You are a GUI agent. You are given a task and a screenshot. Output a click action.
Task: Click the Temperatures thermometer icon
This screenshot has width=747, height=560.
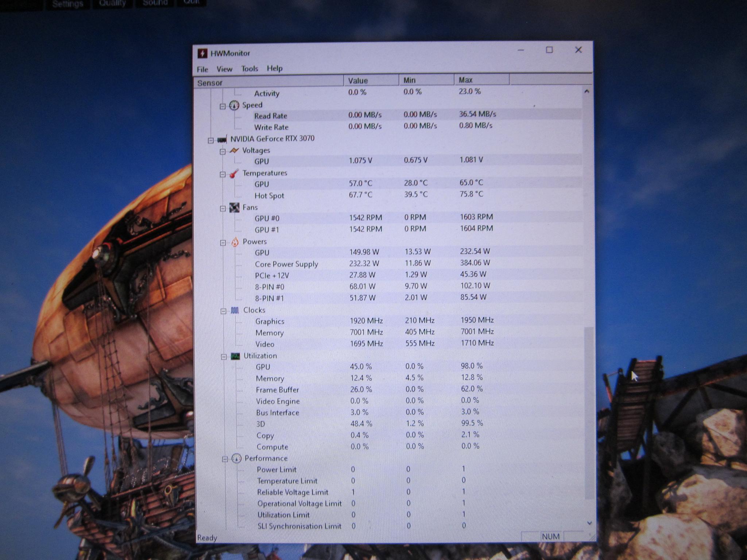[234, 174]
